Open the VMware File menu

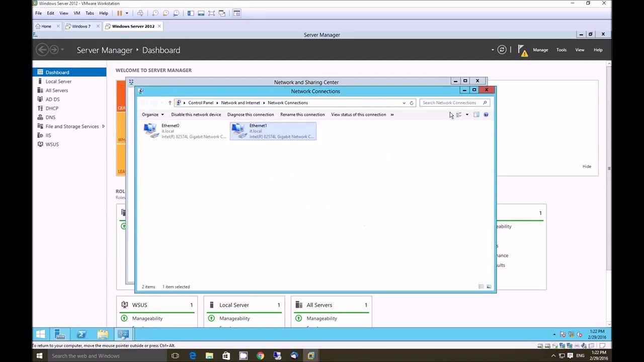(38, 13)
